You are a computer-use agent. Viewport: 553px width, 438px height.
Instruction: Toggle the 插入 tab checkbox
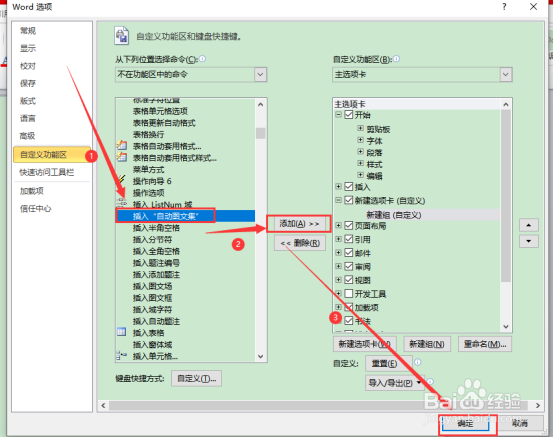click(348, 187)
